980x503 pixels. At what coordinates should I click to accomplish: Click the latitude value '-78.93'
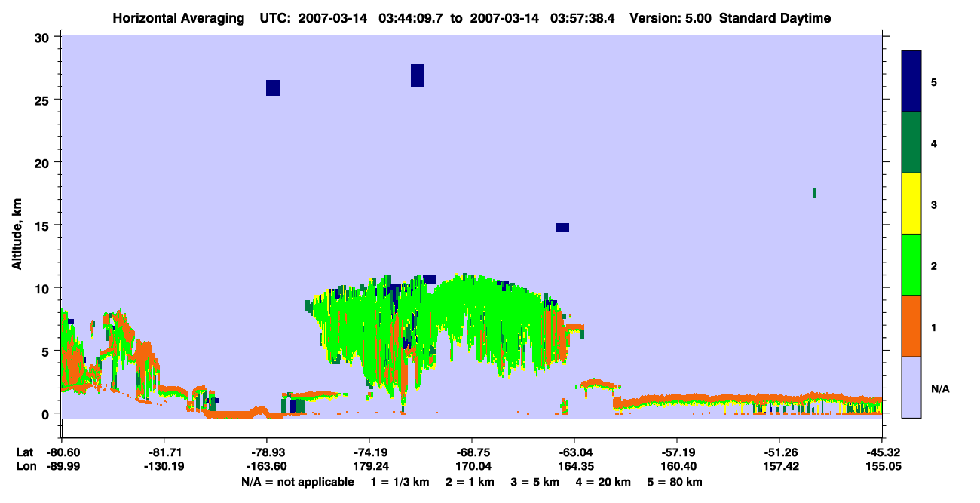(x=267, y=452)
